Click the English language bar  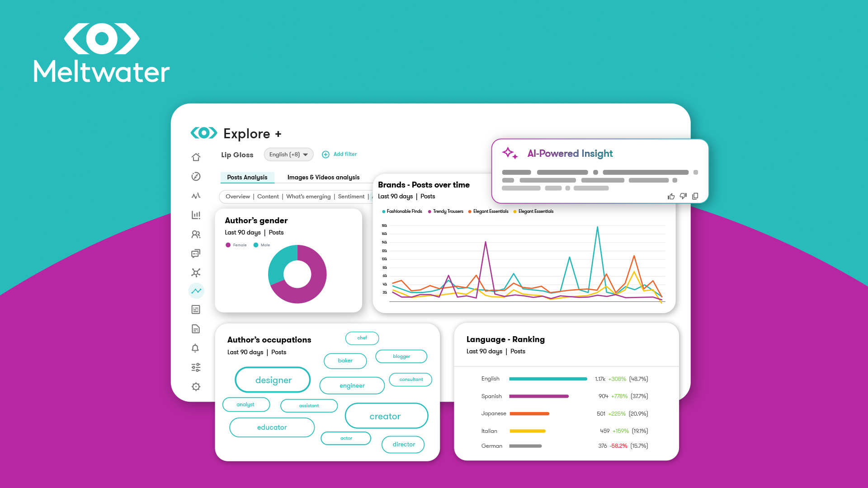[548, 379]
